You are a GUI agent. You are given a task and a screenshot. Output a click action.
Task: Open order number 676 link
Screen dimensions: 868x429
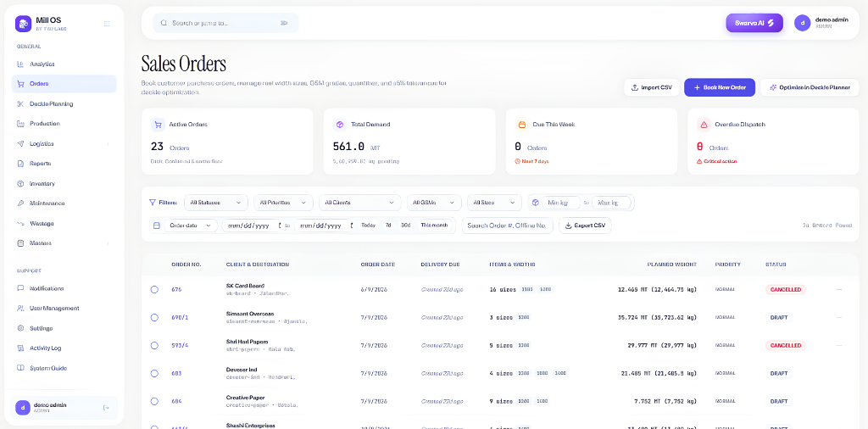pos(176,289)
